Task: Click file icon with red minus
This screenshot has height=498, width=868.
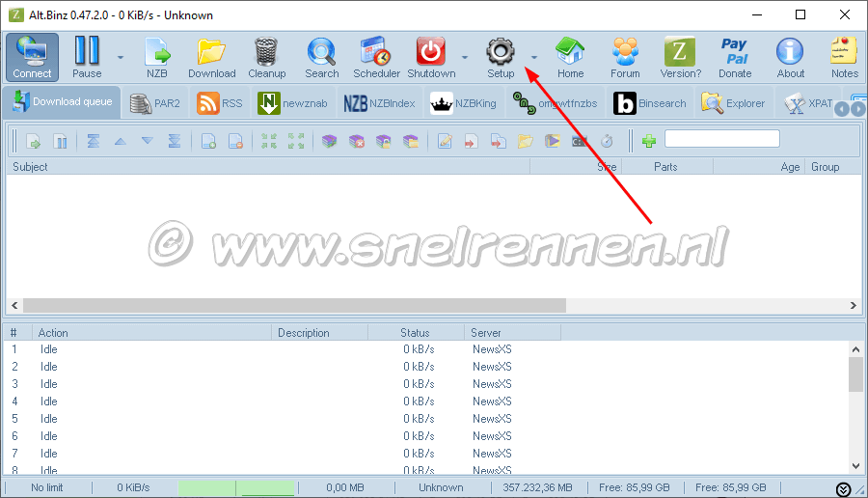Action: pos(236,141)
